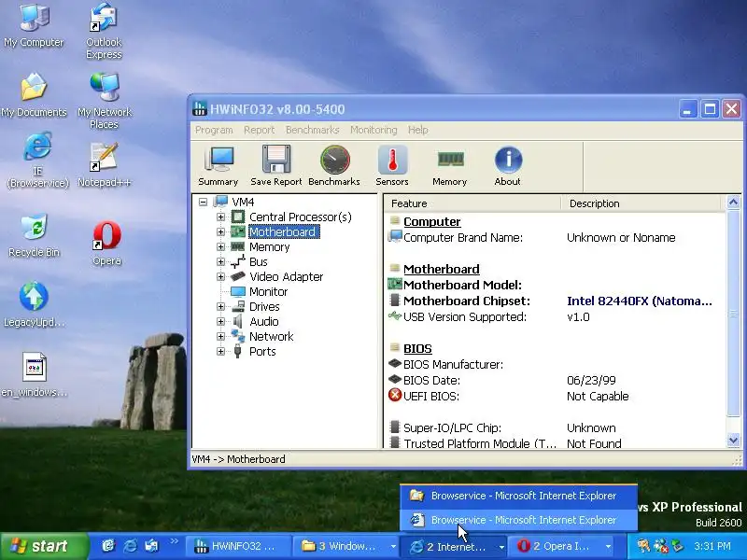Screen dimensions: 747x560
Task: Open the Summary toolbar icon
Action: (x=218, y=166)
